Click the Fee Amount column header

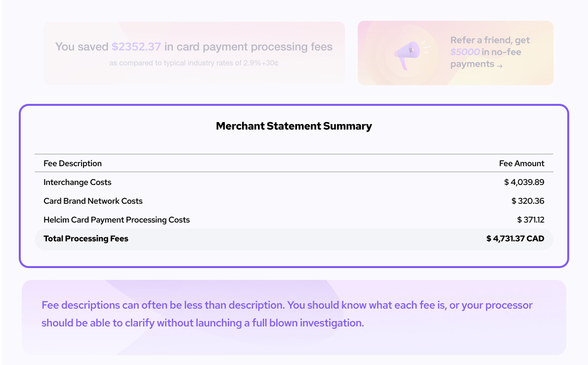coord(522,163)
